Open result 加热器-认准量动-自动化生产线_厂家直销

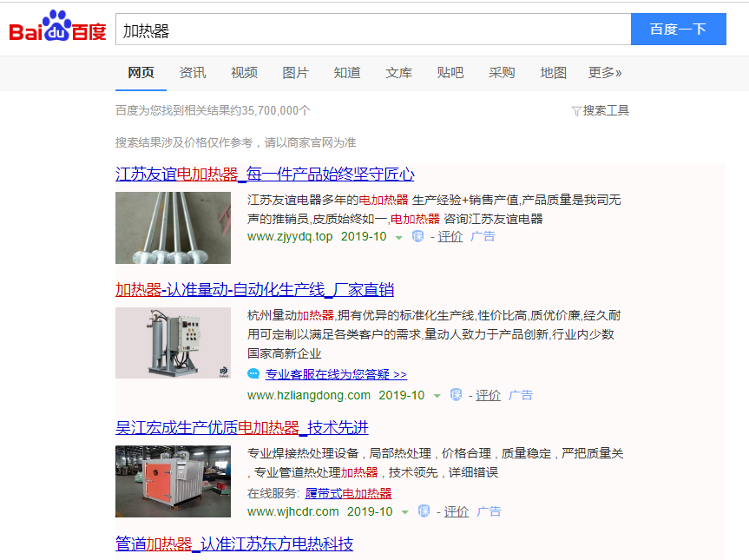[254, 290]
